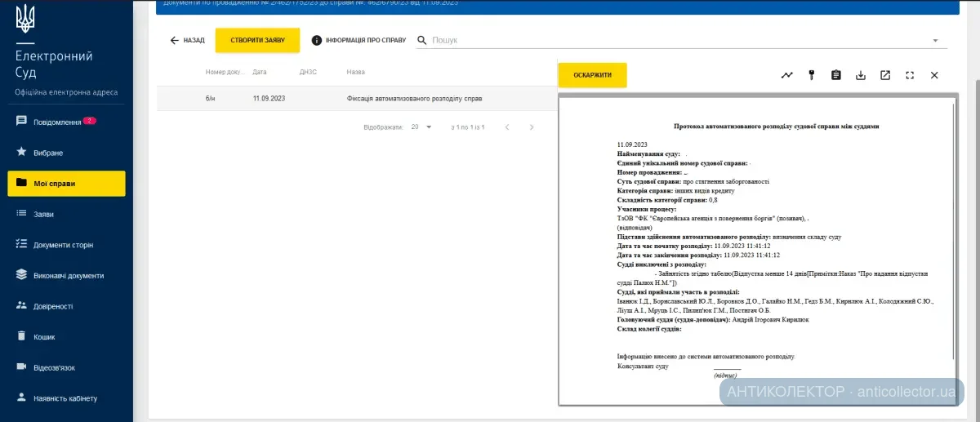Image resolution: width=980 pixels, height=422 pixels.
Task: Click the trash bin icon for Кошик
Action: pos(22,336)
